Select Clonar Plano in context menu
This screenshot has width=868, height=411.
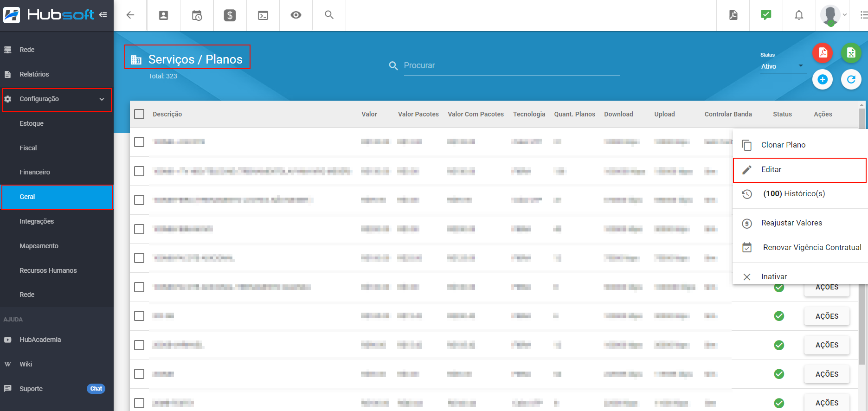tap(800, 145)
